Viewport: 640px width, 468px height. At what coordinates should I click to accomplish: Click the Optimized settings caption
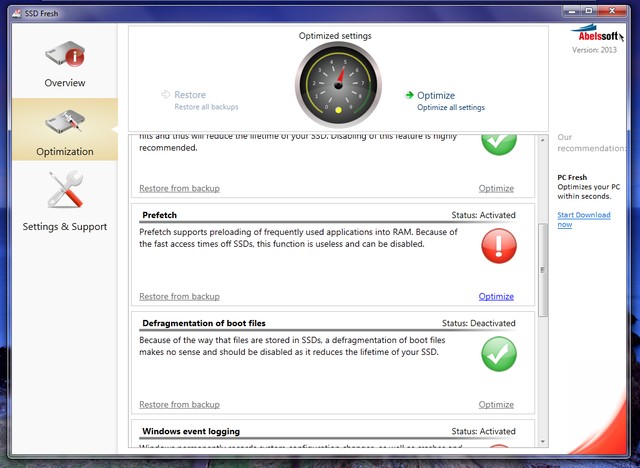pos(335,36)
